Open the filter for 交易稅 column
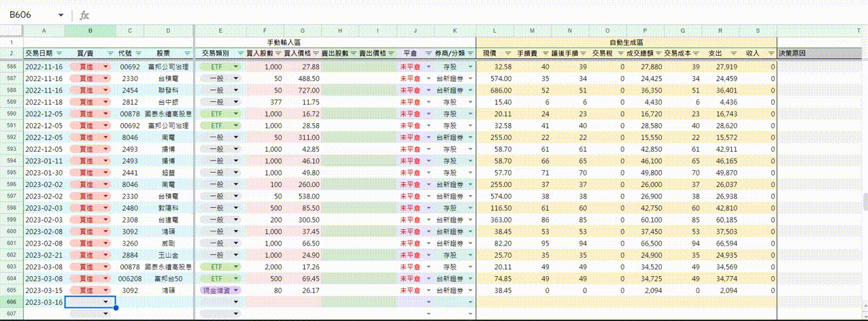 [620, 53]
